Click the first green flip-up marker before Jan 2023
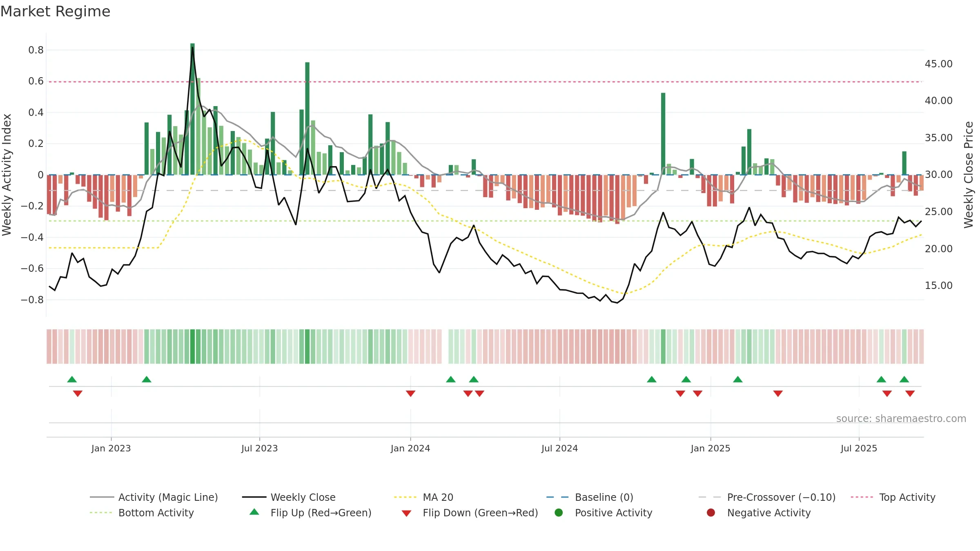Screen dimensions: 980x551 coord(72,379)
